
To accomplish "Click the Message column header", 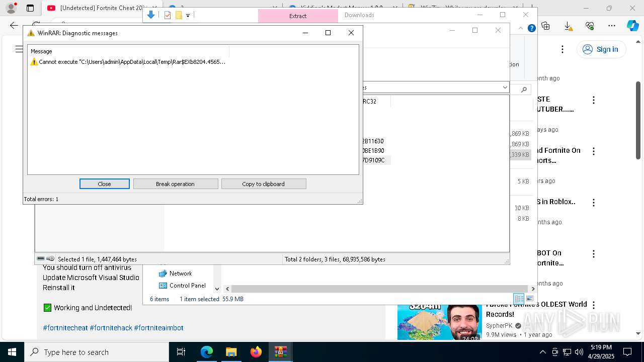I will point(129,51).
